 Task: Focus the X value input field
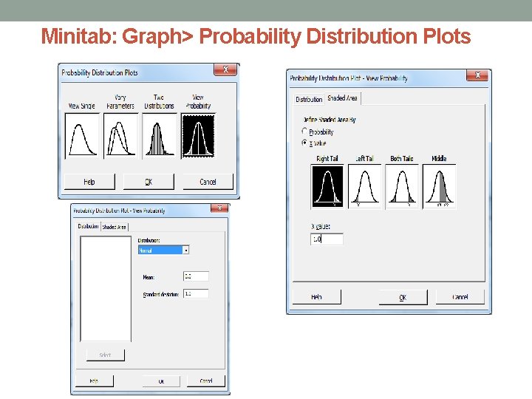coord(327,239)
